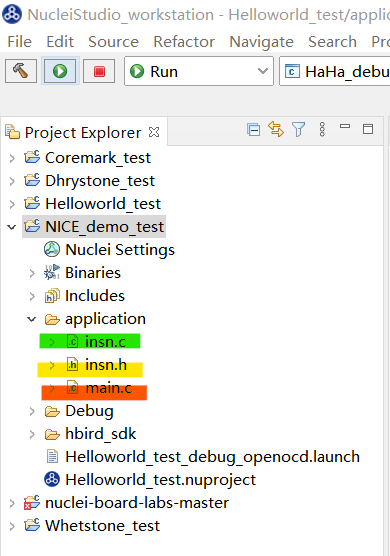Open the Source menu

[x=113, y=42]
